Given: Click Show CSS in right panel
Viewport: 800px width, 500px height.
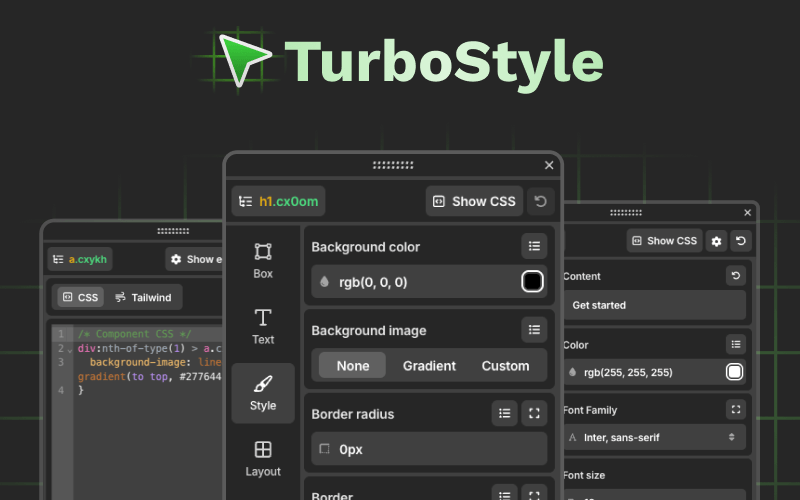Looking at the screenshot, I should click(x=665, y=241).
